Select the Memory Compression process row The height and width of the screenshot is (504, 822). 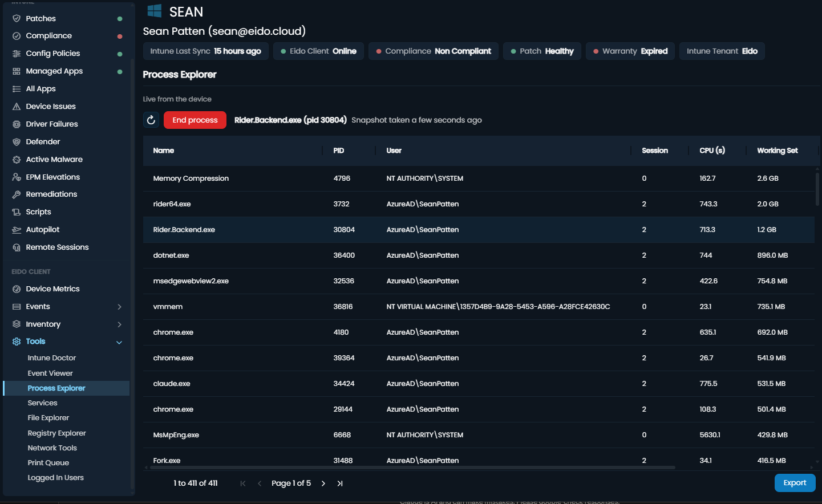point(479,178)
